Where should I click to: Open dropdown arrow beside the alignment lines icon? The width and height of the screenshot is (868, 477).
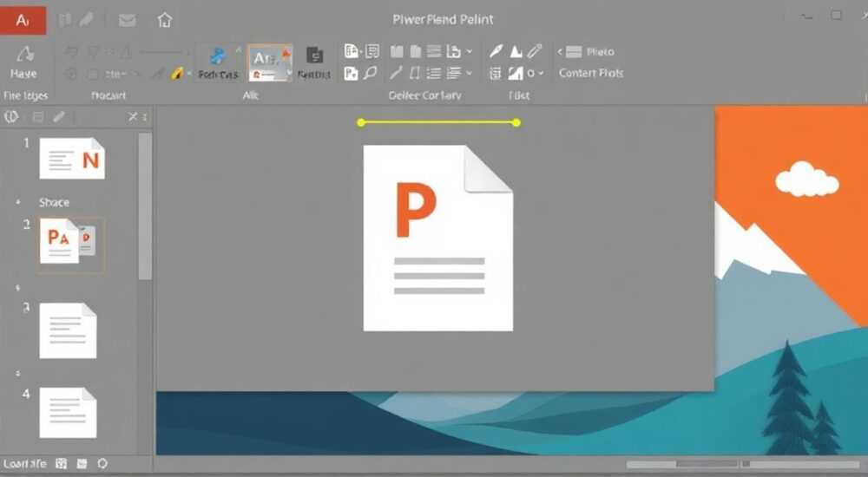470,73
